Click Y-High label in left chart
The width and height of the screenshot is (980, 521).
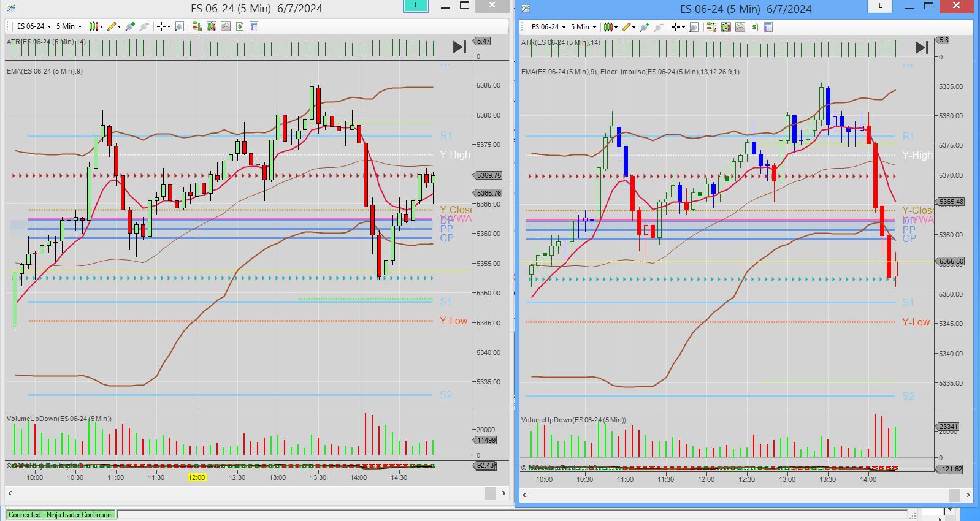pyautogui.click(x=455, y=154)
